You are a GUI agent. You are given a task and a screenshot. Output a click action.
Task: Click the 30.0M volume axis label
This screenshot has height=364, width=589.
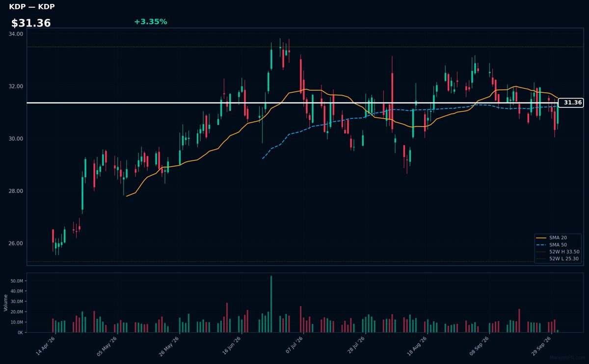tap(17, 302)
